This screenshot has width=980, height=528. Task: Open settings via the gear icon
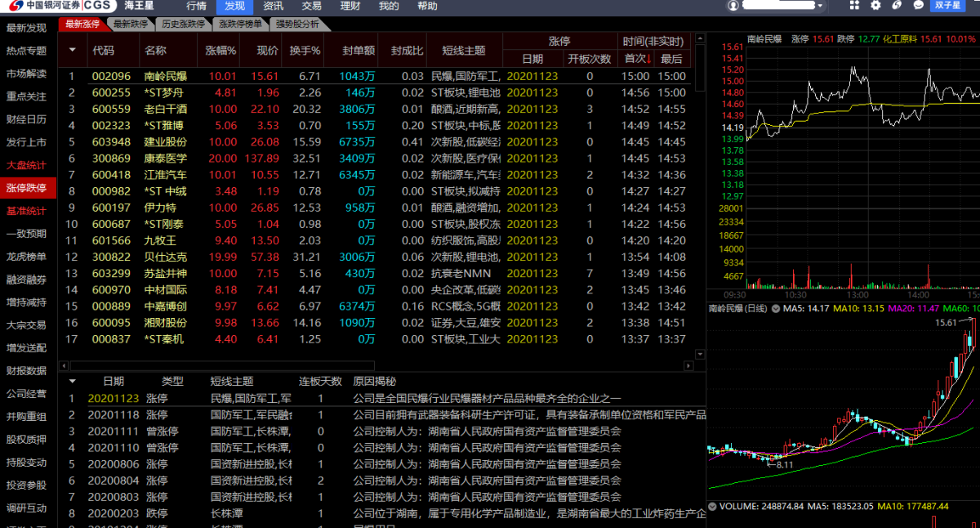(x=875, y=5)
